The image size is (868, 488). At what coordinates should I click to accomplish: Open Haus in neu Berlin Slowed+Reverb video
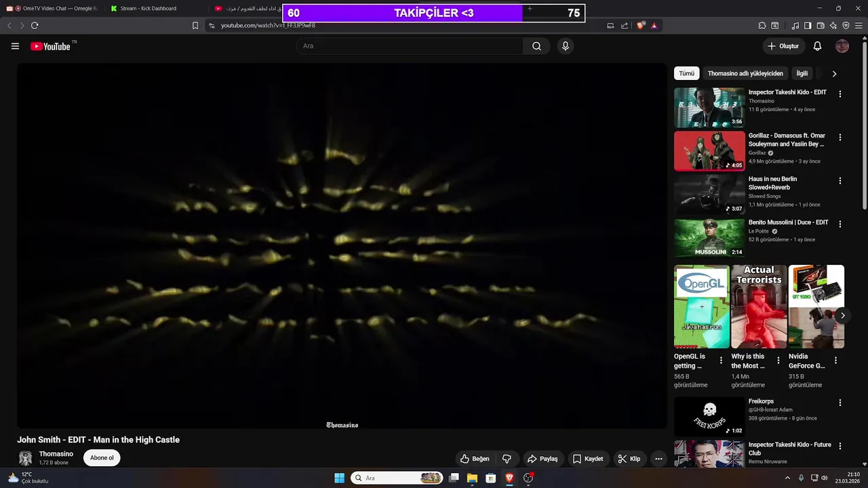coord(772,183)
